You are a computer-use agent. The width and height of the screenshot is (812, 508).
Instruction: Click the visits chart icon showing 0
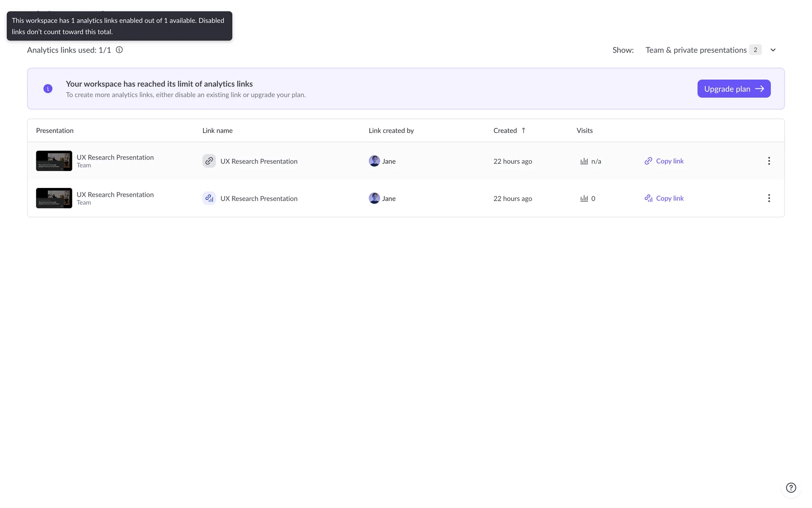coord(584,198)
